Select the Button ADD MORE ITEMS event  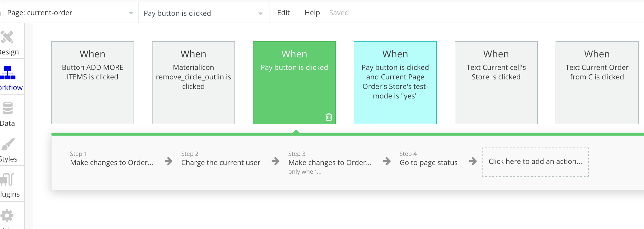(93, 82)
